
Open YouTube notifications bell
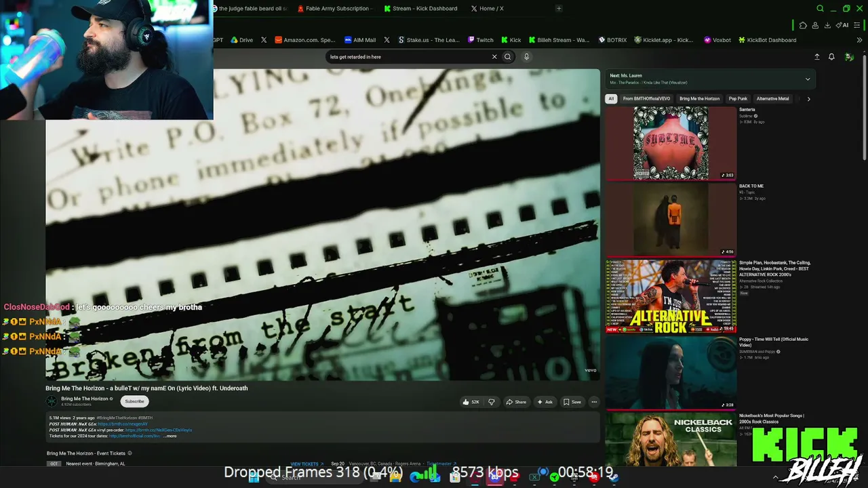click(x=831, y=57)
